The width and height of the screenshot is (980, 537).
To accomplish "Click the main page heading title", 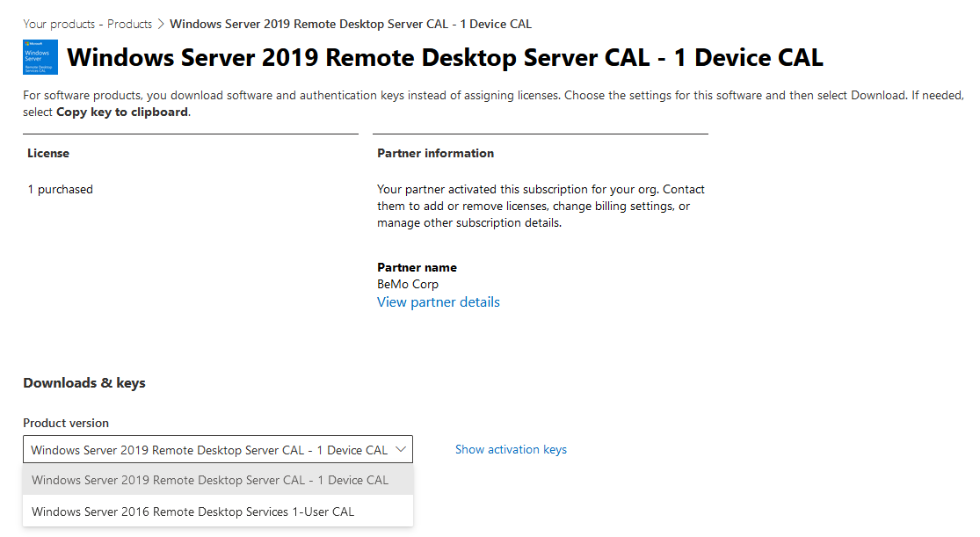I will point(445,57).
